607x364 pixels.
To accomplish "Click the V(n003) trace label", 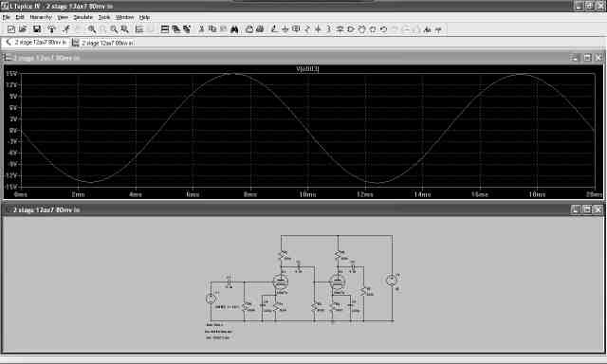I will [x=307, y=69].
